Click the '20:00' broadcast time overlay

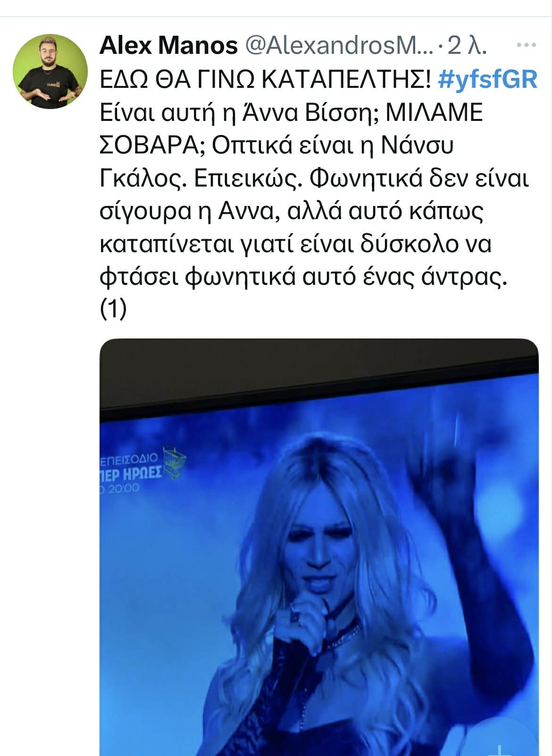[x=120, y=488]
